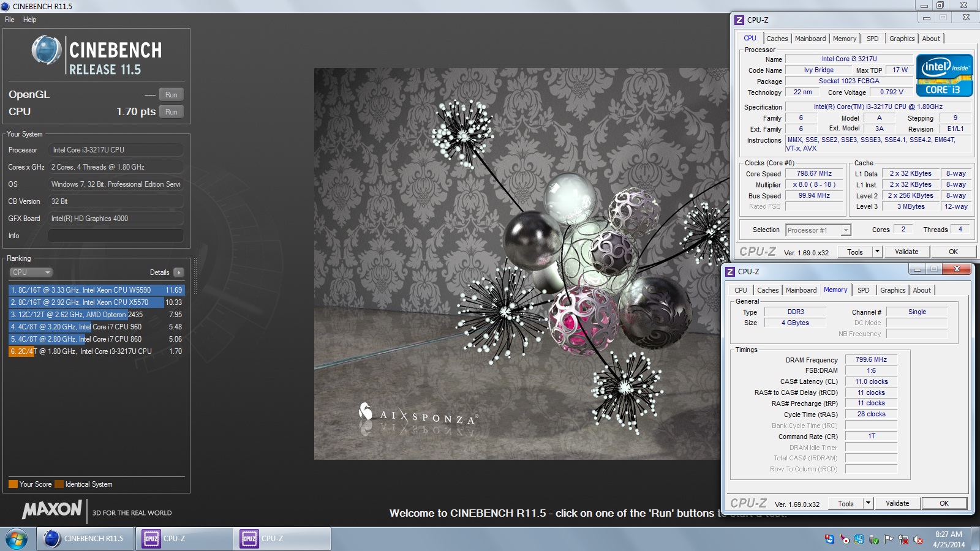Screen dimensions: 980x551
Task: Click the CAS# Latency value 11.0 clocks
Action: click(871, 382)
